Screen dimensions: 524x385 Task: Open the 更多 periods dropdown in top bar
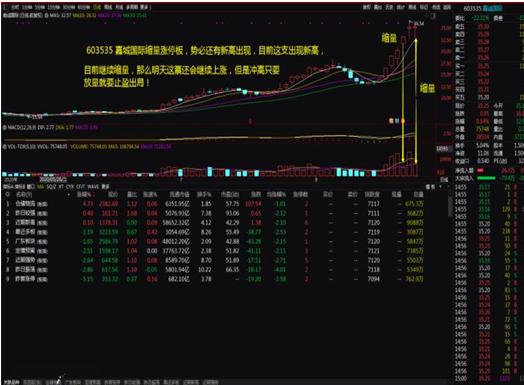tap(144, 7)
